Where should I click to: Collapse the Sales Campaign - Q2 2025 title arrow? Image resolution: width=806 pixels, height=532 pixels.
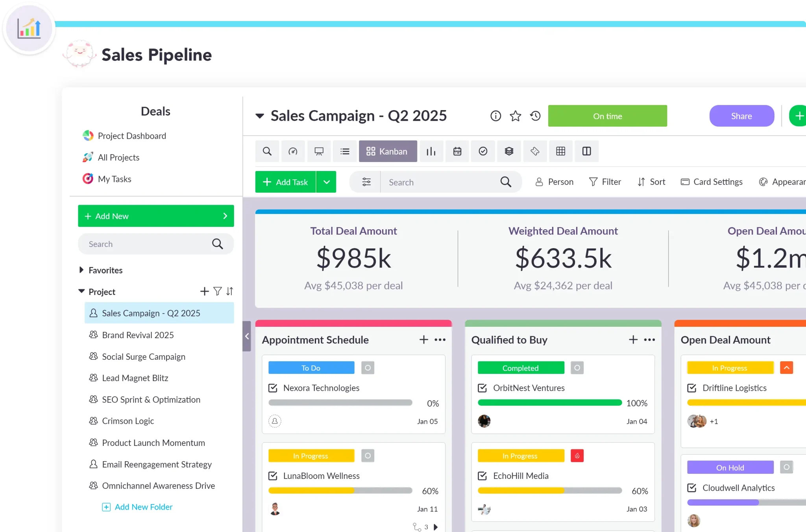(259, 116)
